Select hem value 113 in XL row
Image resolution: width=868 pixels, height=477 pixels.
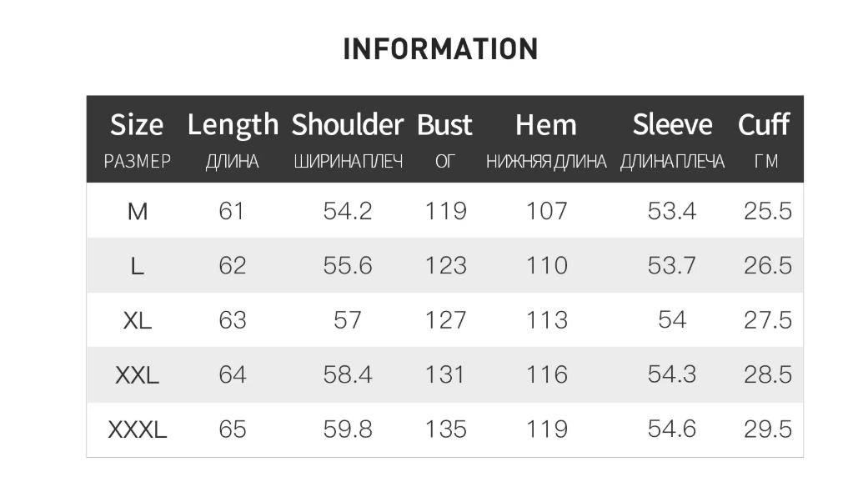click(547, 320)
